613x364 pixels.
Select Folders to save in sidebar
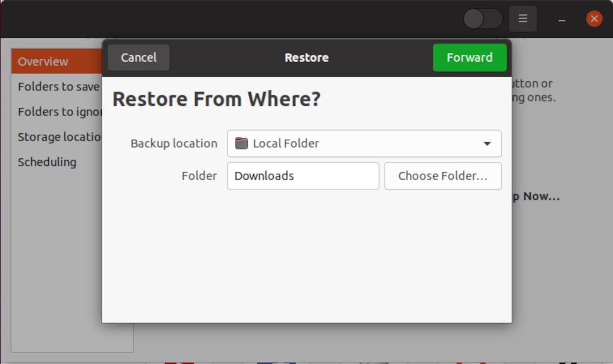tap(57, 87)
